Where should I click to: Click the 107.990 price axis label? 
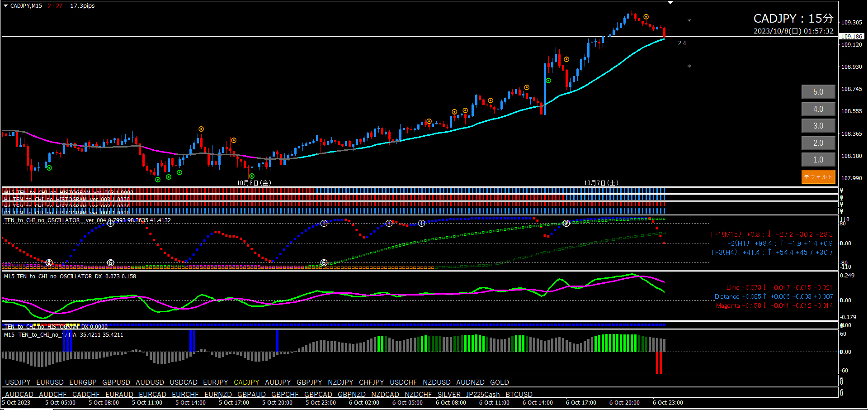(851, 178)
